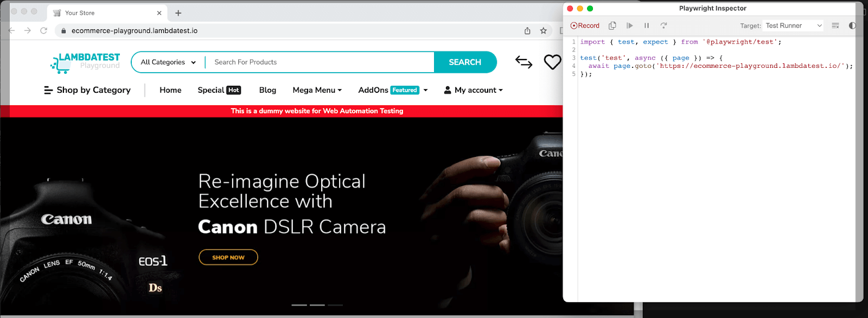The image size is (868, 318).
Task: Click the Pause icon in Inspector toolbar
Action: [647, 26]
